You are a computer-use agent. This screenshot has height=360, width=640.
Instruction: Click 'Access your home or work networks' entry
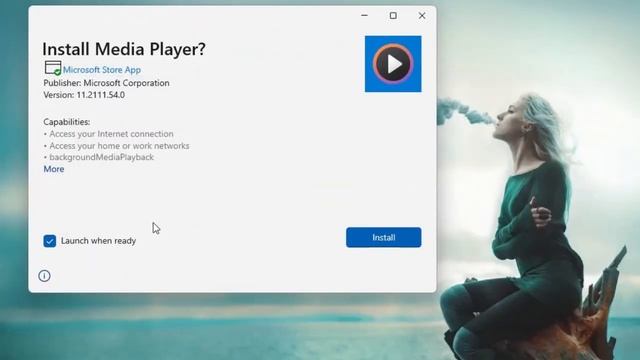[119, 146]
